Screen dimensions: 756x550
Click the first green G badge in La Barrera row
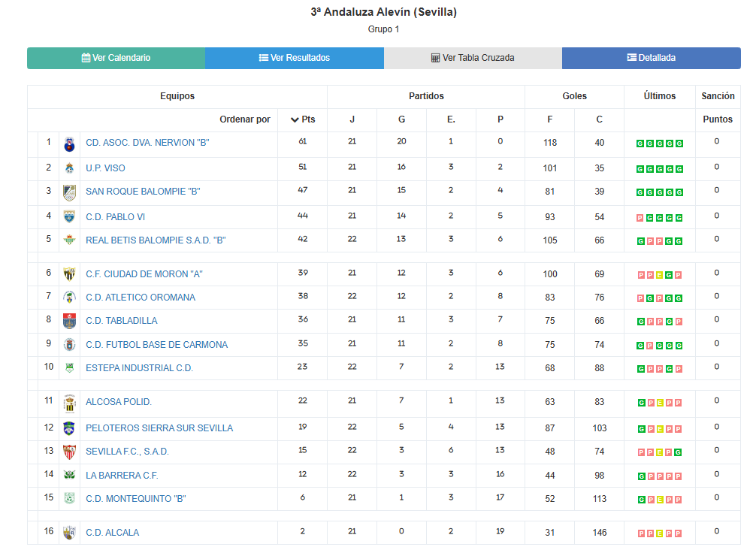tap(641, 476)
